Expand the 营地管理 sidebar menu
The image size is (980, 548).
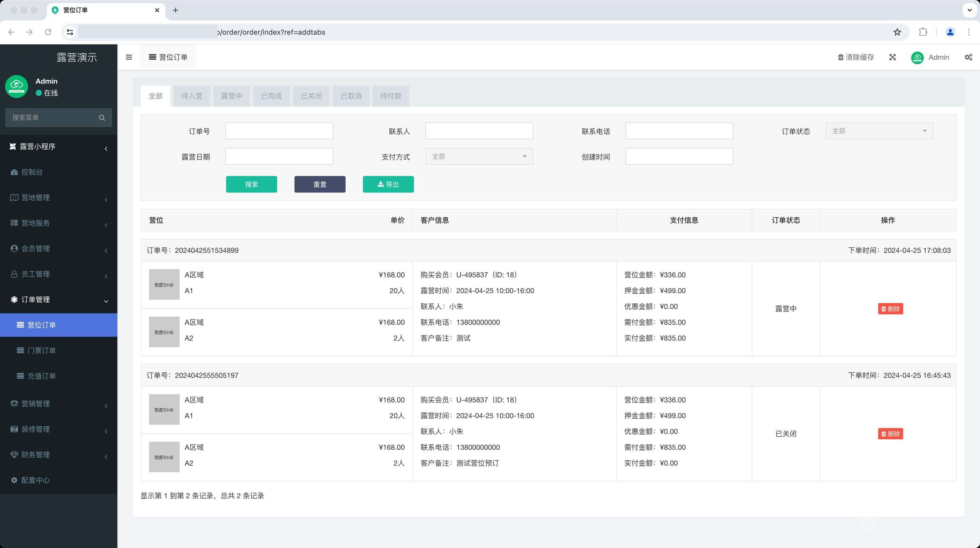click(58, 197)
